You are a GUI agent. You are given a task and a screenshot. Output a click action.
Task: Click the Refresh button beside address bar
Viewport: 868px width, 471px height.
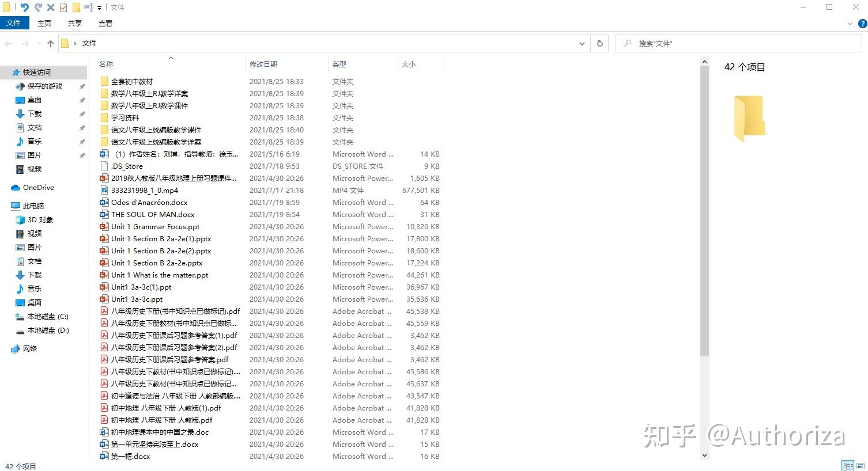[599, 43]
